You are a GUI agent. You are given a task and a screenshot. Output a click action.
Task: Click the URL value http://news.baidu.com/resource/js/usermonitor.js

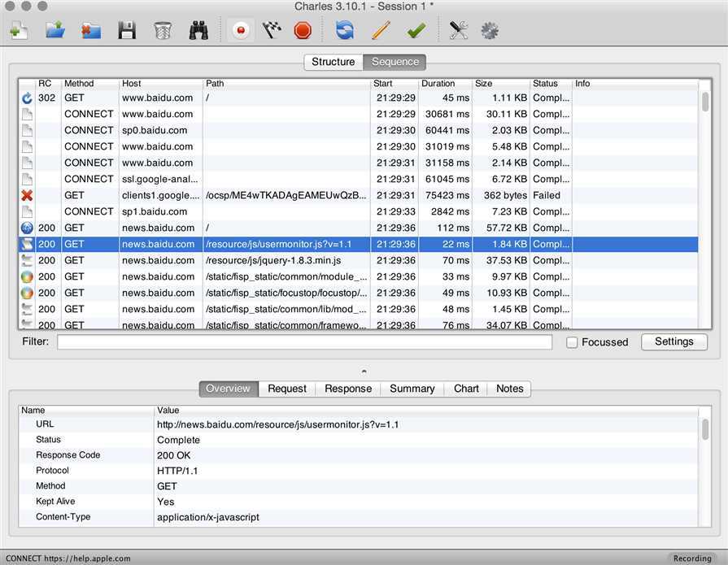pyautogui.click(x=277, y=424)
